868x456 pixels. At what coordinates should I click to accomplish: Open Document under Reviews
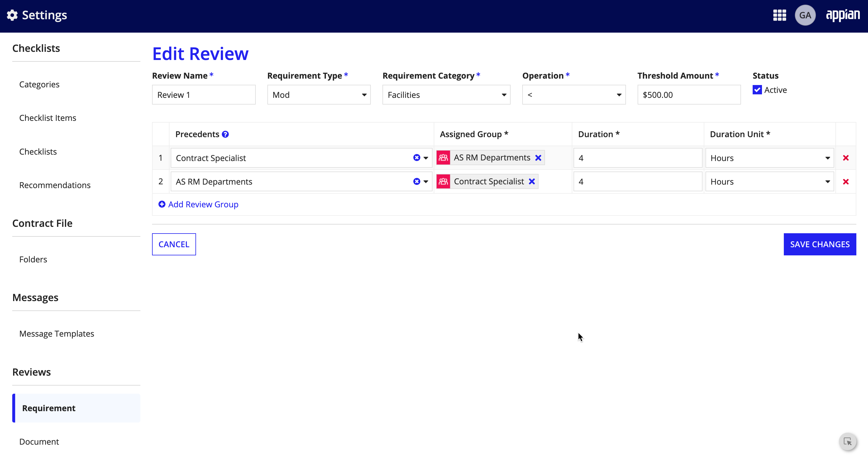click(x=39, y=441)
